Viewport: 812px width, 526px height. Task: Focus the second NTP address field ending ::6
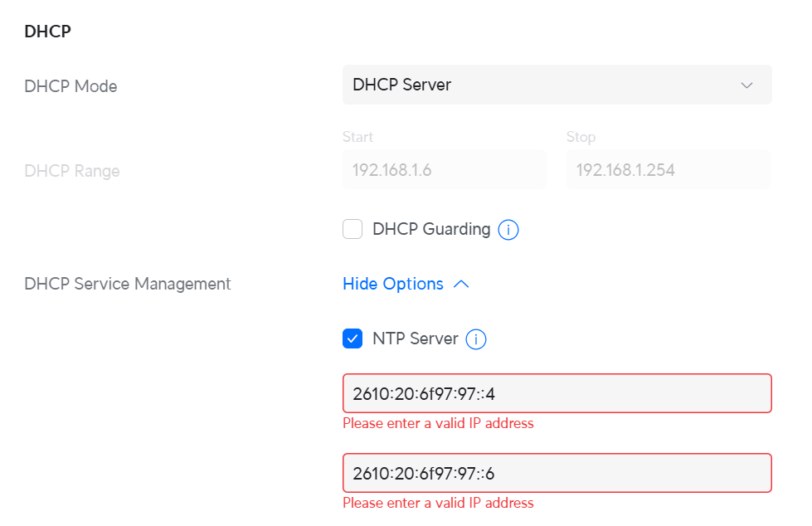point(556,473)
